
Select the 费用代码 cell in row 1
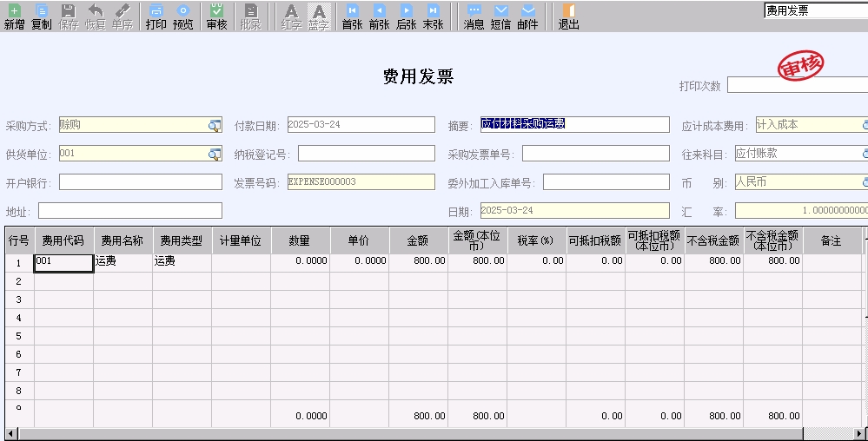(63, 263)
